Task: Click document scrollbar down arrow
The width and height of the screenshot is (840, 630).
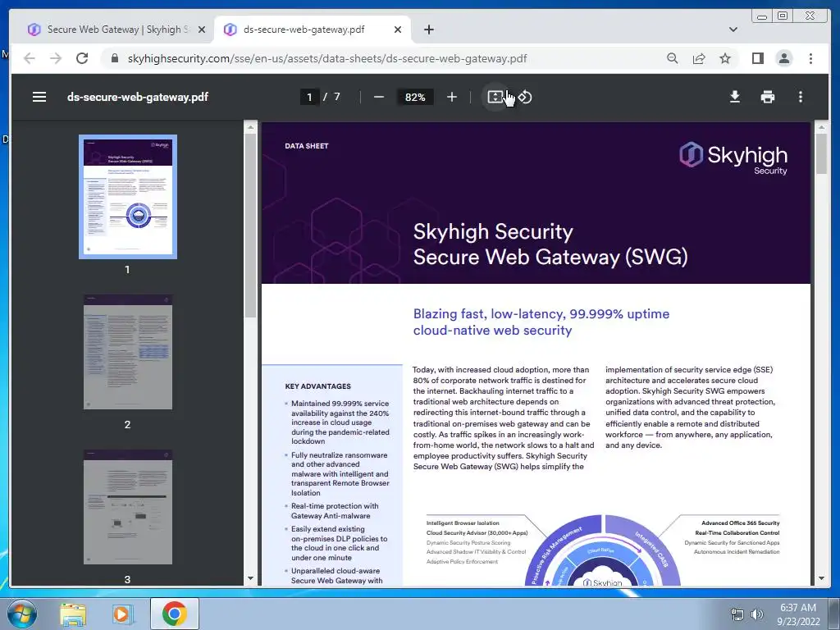Action: (x=821, y=578)
